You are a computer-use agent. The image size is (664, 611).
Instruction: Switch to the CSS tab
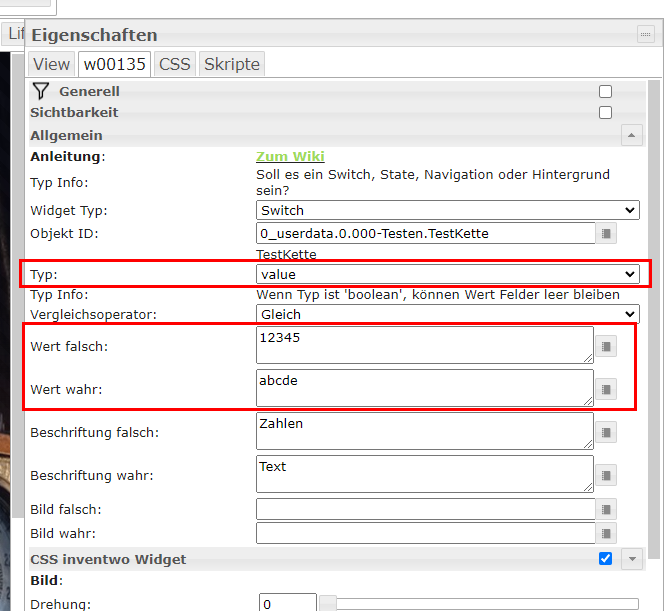click(x=175, y=64)
